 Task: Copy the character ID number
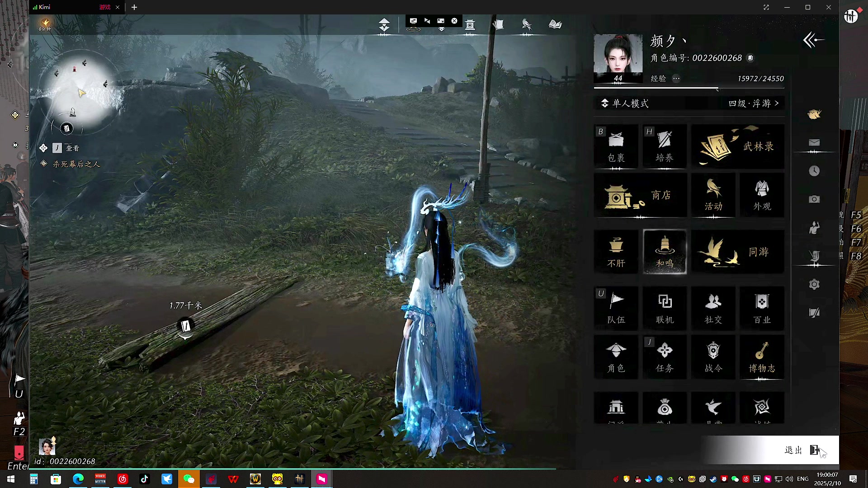click(x=750, y=58)
